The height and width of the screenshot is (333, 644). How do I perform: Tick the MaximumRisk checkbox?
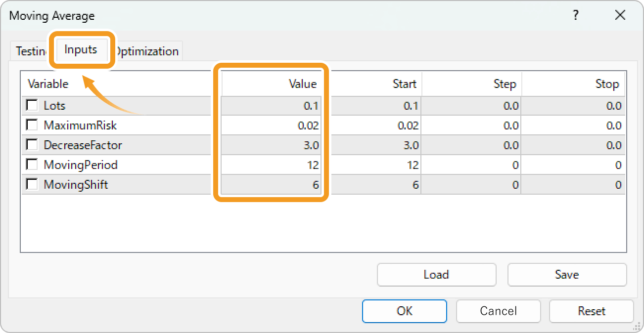click(x=32, y=125)
